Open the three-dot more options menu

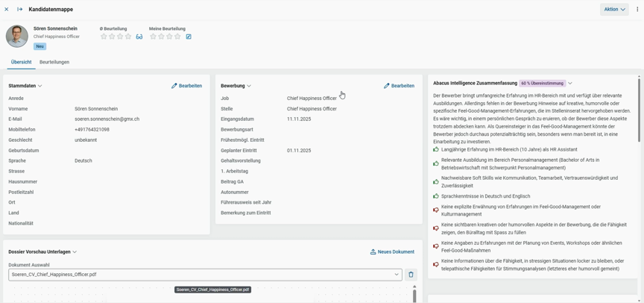click(637, 10)
